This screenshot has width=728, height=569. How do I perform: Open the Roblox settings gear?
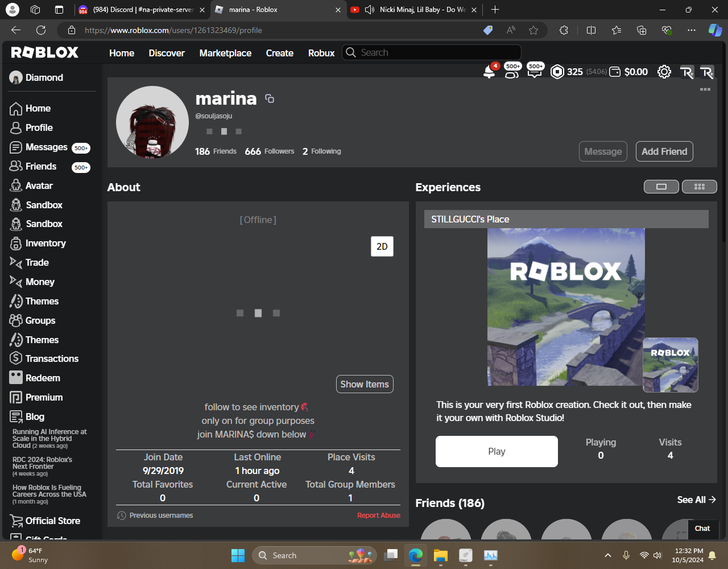click(x=664, y=72)
